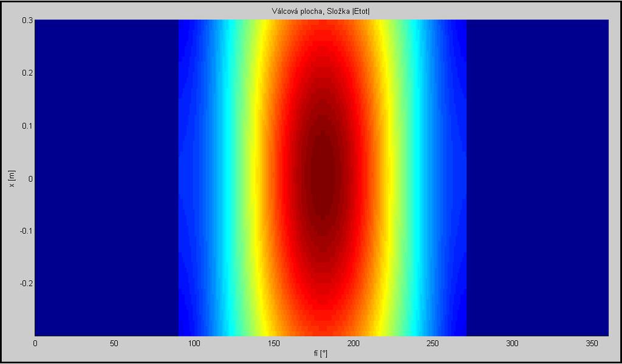Click the x-axis tick label "150"
622x364 pixels.
[x=274, y=344]
